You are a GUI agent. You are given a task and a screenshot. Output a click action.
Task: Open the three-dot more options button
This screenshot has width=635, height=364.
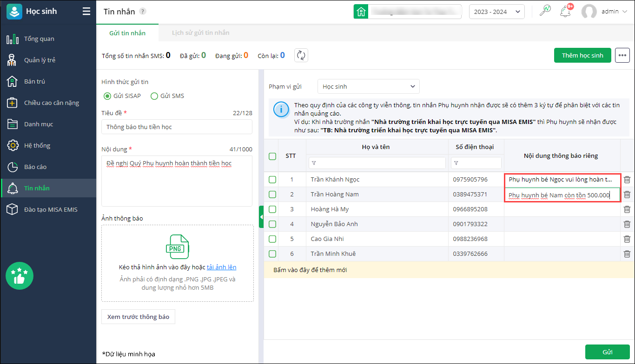tap(622, 55)
